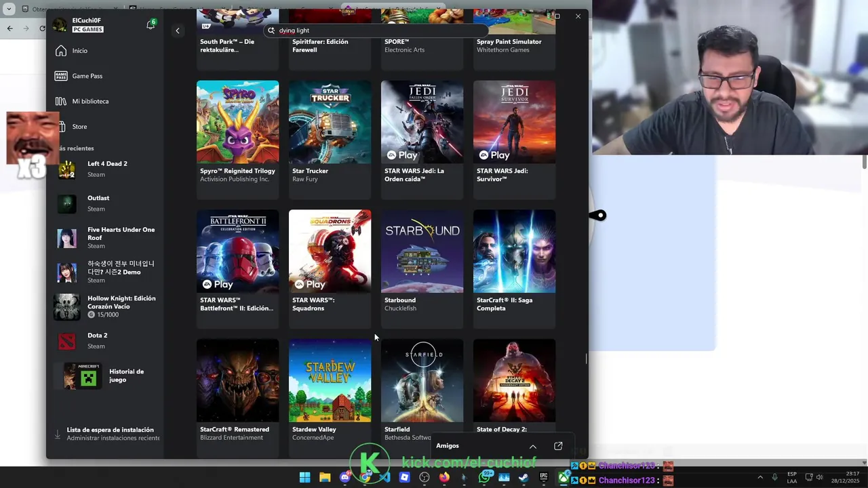Click the Amigos panel label
This screenshot has width=868, height=488.
click(x=448, y=446)
